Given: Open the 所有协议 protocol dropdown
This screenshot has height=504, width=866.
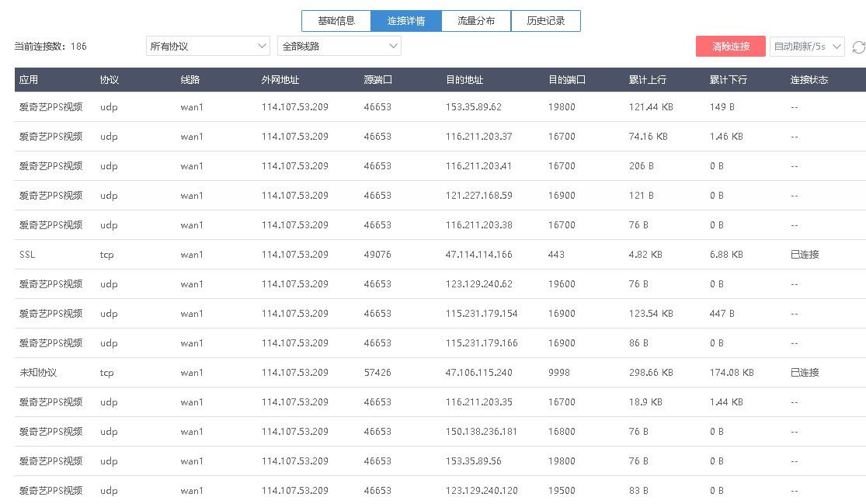Looking at the screenshot, I should [207, 47].
